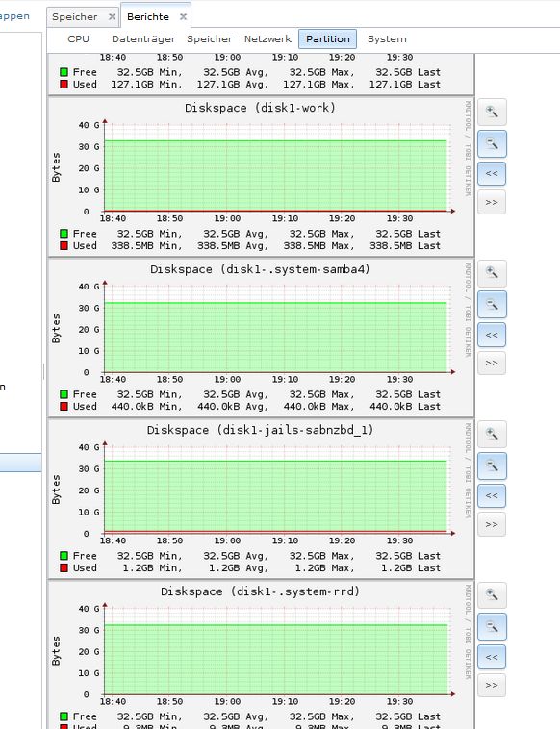Open the System report section

point(387,39)
